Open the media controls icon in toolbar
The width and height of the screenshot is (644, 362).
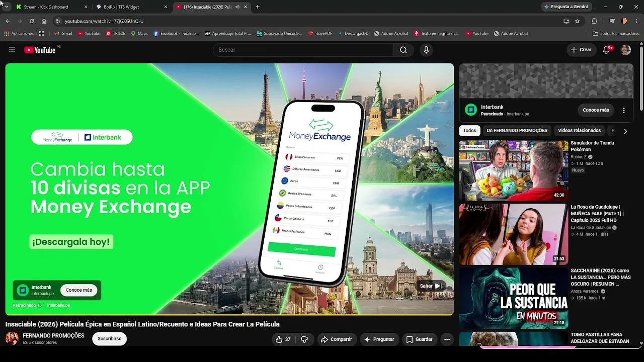612,21
